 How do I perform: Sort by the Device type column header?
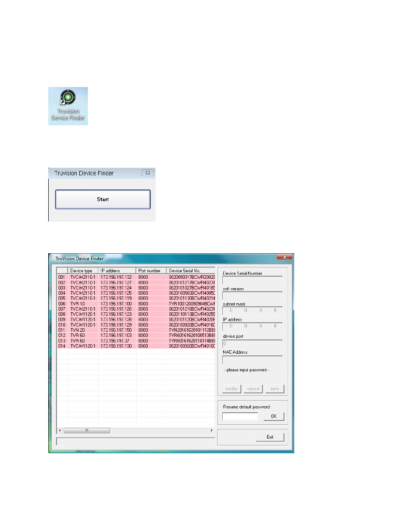pos(83,271)
